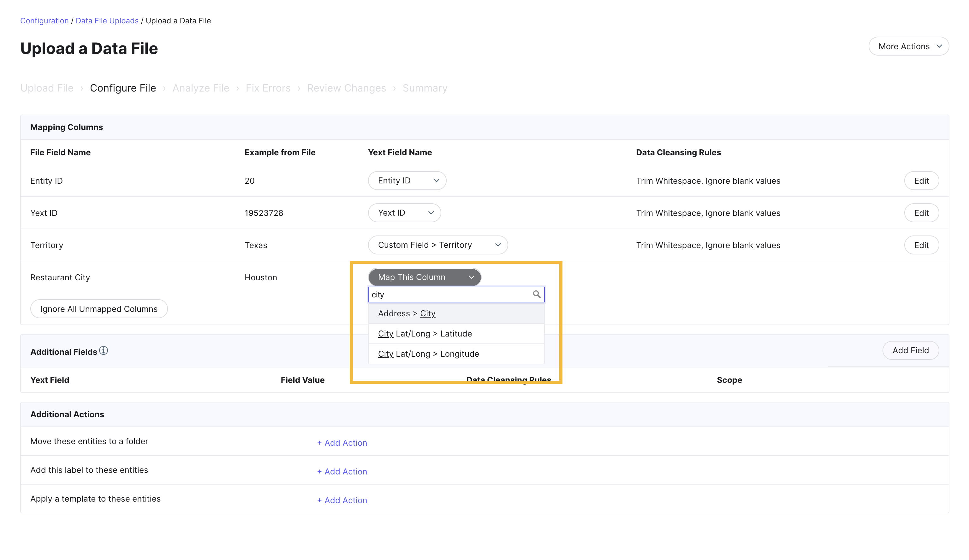Select the Review Changes step
Image resolution: width=969 pixels, height=560 pixels.
[347, 88]
